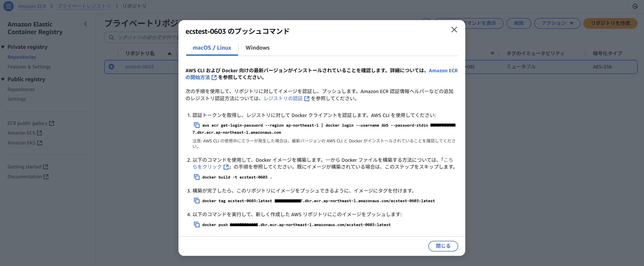The height and width of the screenshot is (266, 644).
Task: Open Getting started sidebar link
Action: pos(24,167)
